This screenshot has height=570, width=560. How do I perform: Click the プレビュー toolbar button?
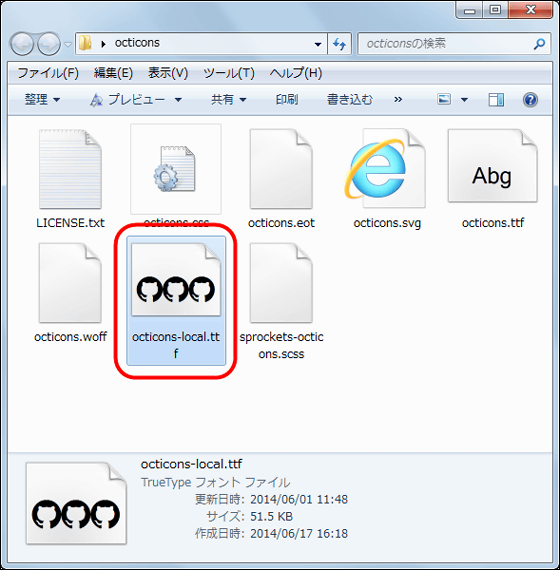point(128,99)
